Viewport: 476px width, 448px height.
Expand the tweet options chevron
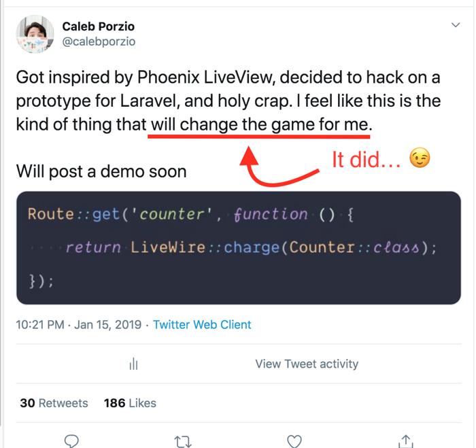(x=456, y=25)
